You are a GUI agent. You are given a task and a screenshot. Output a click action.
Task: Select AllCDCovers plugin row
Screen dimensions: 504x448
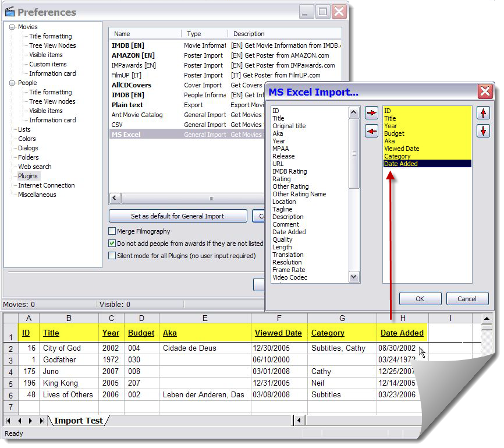[186, 85]
